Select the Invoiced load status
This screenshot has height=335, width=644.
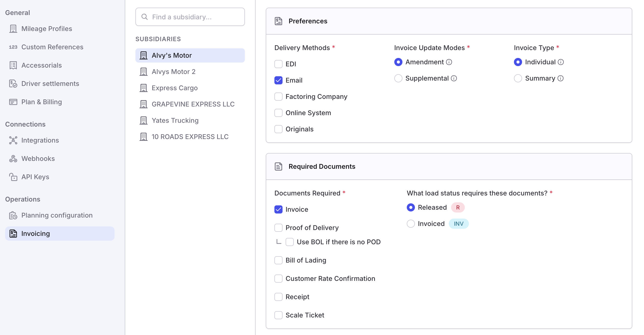(x=411, y=224)
